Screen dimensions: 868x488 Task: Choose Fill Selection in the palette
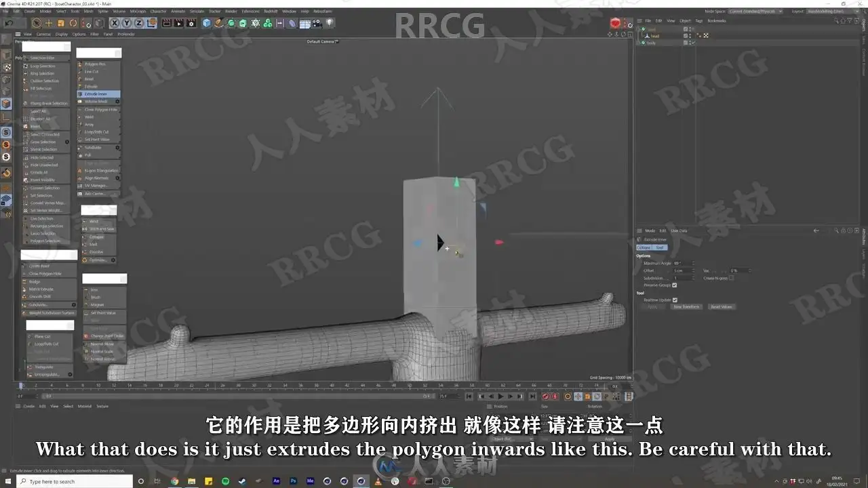click(46, 88)
